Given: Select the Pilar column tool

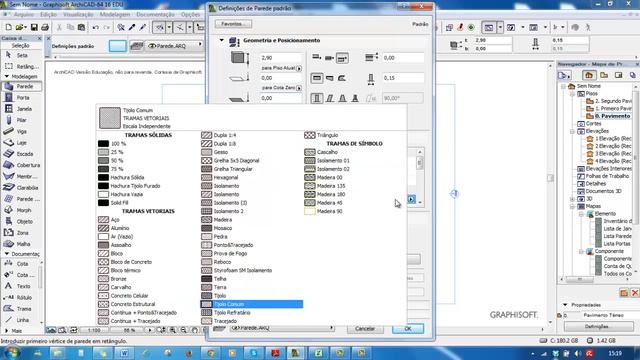Looking at the screenshot, I should coord(21,120).
